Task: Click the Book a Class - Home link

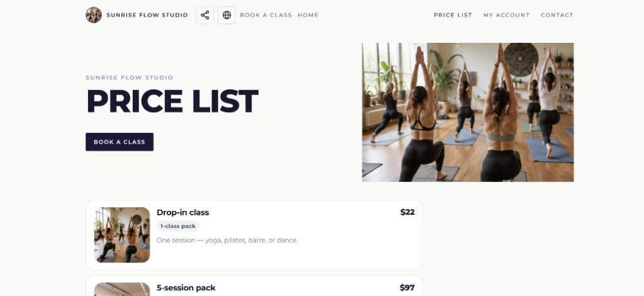Action: coord(279,15)
